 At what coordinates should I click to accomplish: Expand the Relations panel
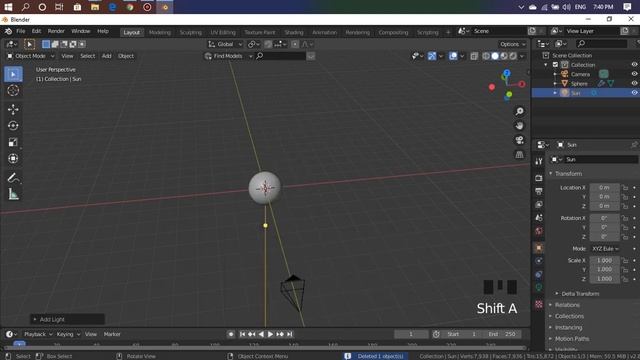(x=567, y=305)
